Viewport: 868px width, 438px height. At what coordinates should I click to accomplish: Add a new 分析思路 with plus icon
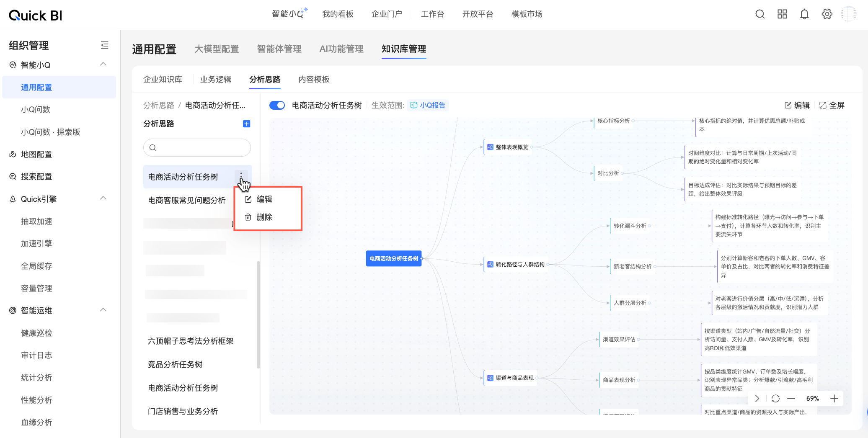click(247, 124)
